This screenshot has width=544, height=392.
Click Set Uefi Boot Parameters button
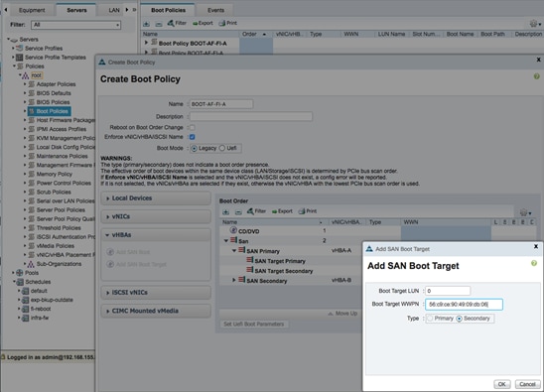coord(253,324)
